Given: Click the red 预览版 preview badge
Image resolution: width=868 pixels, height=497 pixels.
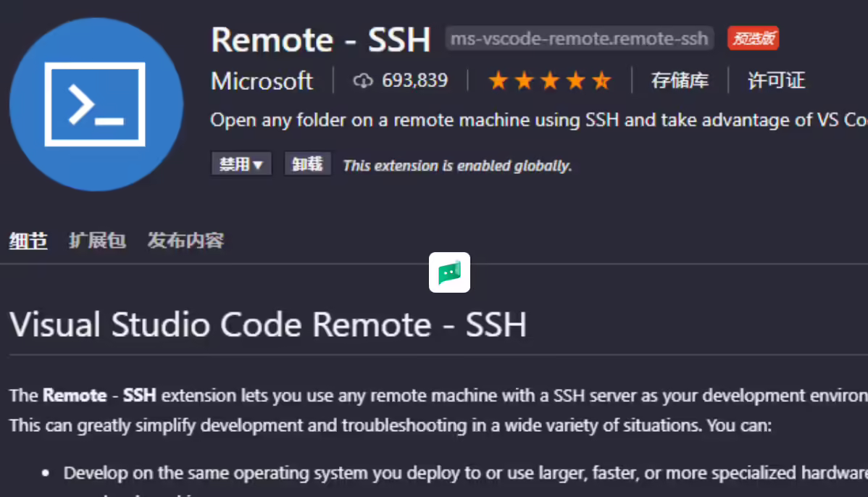Looking at the screenshot, I should pyautogui.click(x=753, y=38).
